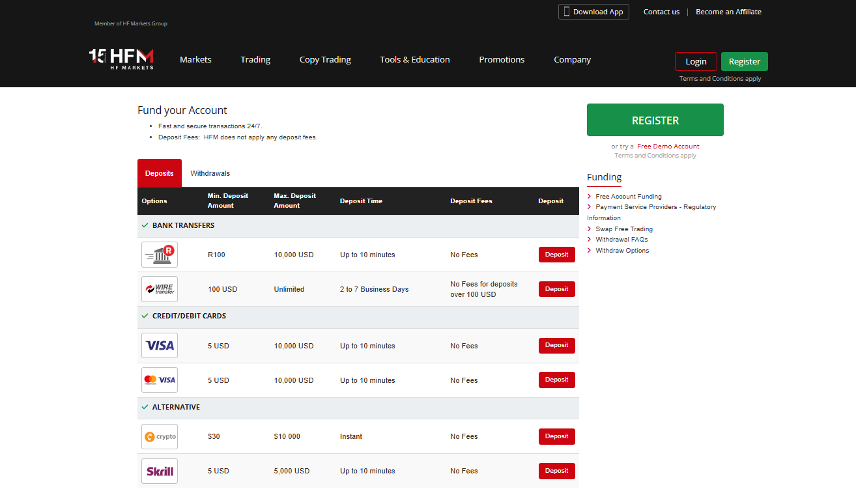
Task: Click the Visa card logo icon
Action: (160, 346)
